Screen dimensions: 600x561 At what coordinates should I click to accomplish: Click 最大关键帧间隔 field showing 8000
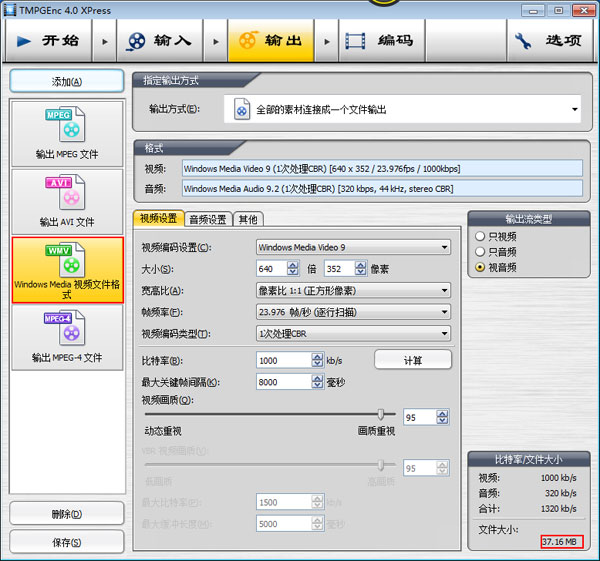(x=284, y=382)
